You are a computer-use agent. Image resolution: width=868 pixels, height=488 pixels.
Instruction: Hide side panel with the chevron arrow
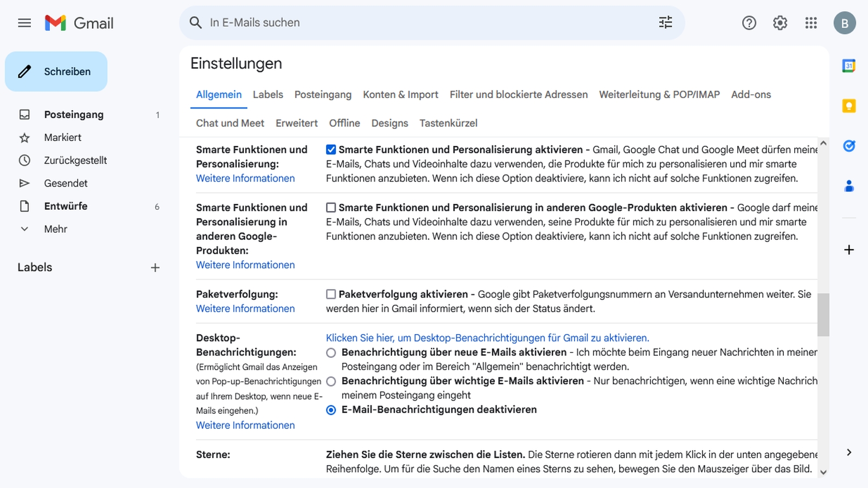point(849,452)
